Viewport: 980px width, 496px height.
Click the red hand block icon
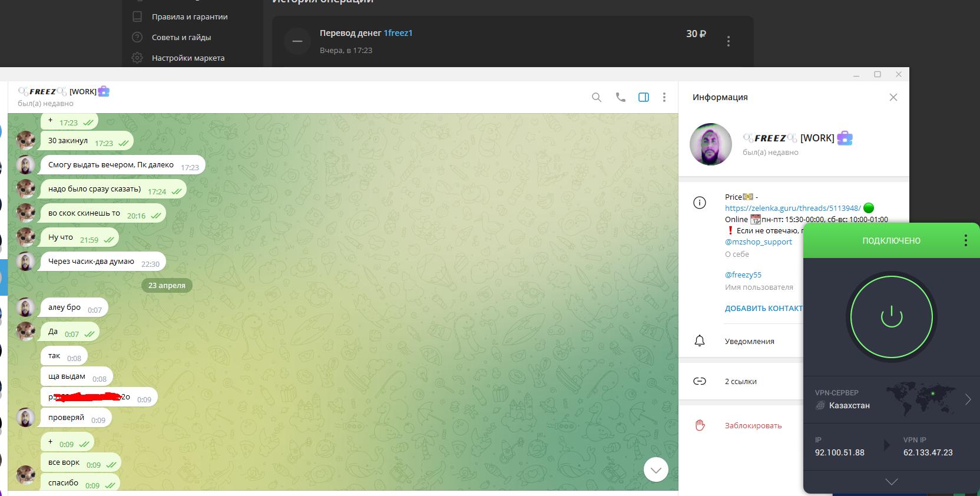[x=700, y=425]
